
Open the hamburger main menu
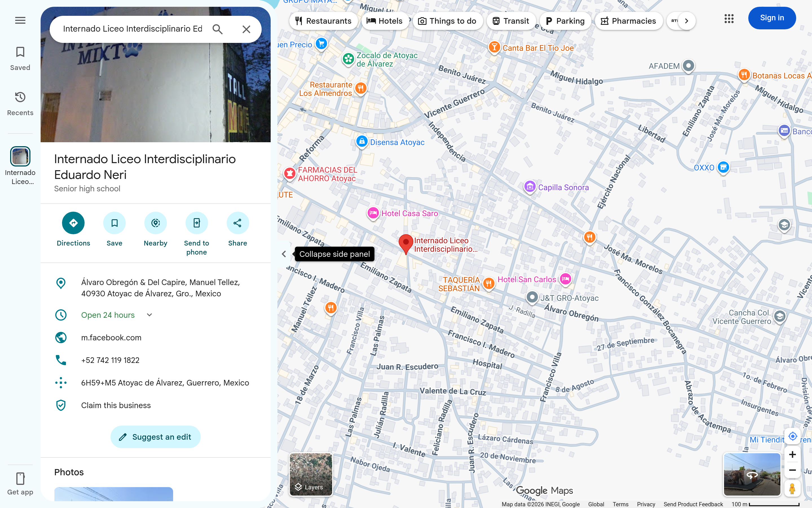20,21
